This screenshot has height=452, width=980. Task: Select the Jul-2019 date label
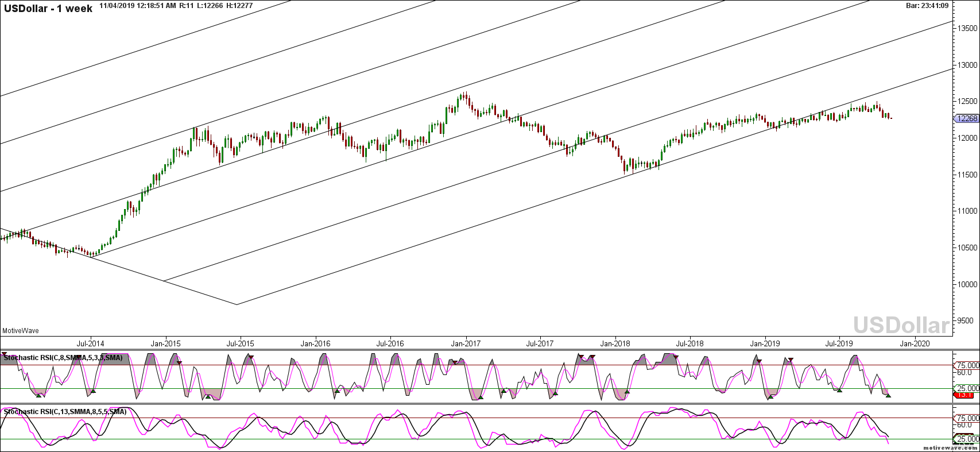click(839, 343)
